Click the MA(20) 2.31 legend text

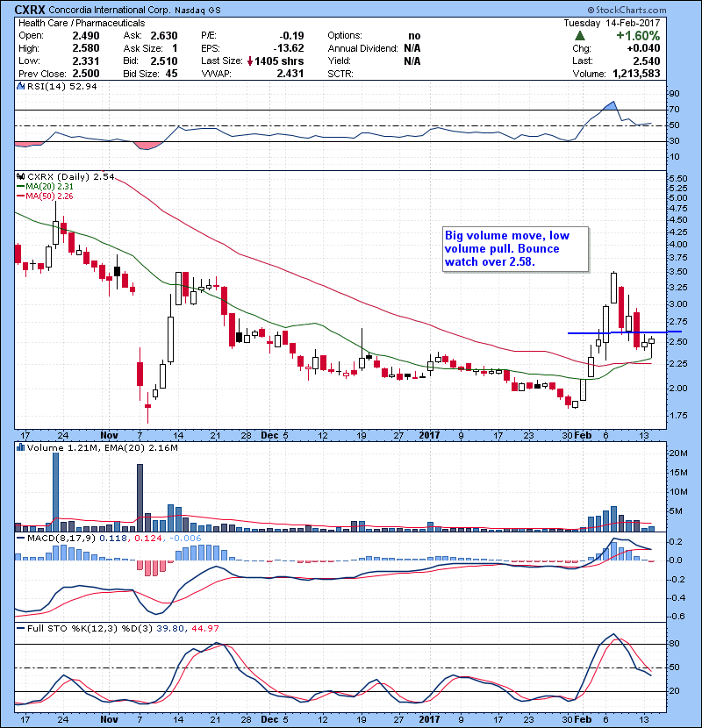(x=49, y=187)
